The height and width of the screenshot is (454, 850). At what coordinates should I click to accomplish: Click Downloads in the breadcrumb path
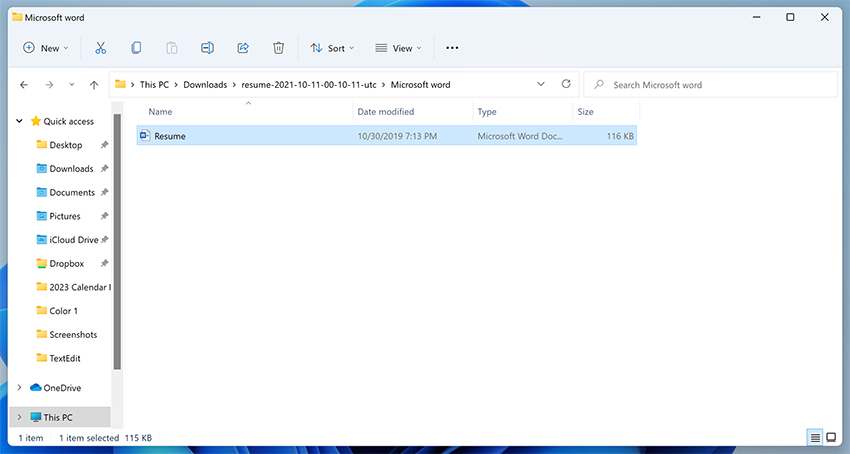click(x=205, y=85)
